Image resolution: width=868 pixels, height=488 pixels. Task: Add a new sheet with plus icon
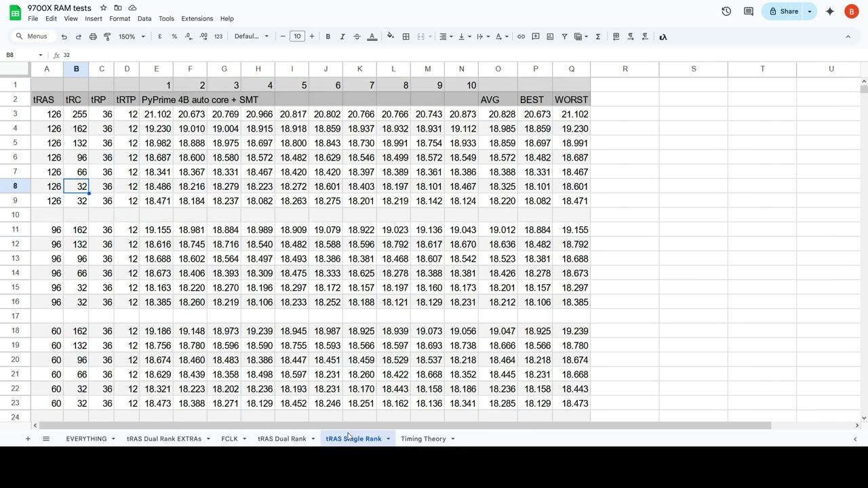click(x=28, y=439)
